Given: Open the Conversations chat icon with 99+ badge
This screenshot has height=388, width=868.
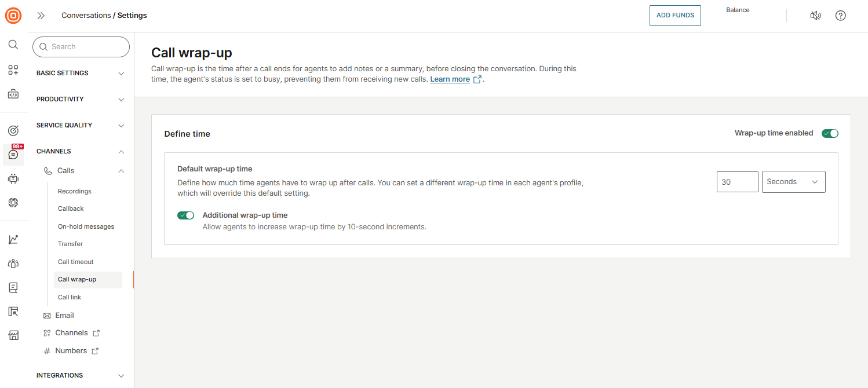Looking at the screenshot, I should pyautogui.click(x=13, y=155).
